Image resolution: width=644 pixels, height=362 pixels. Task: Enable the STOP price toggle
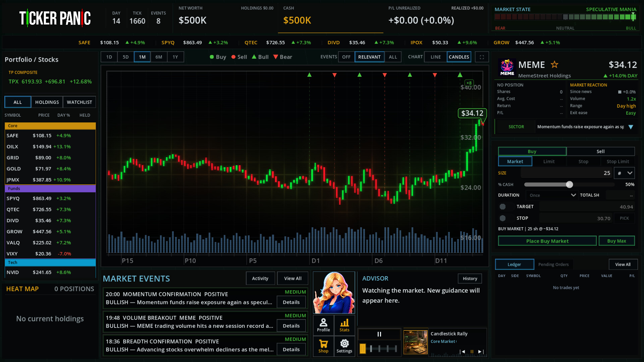[x=502, y=218]
